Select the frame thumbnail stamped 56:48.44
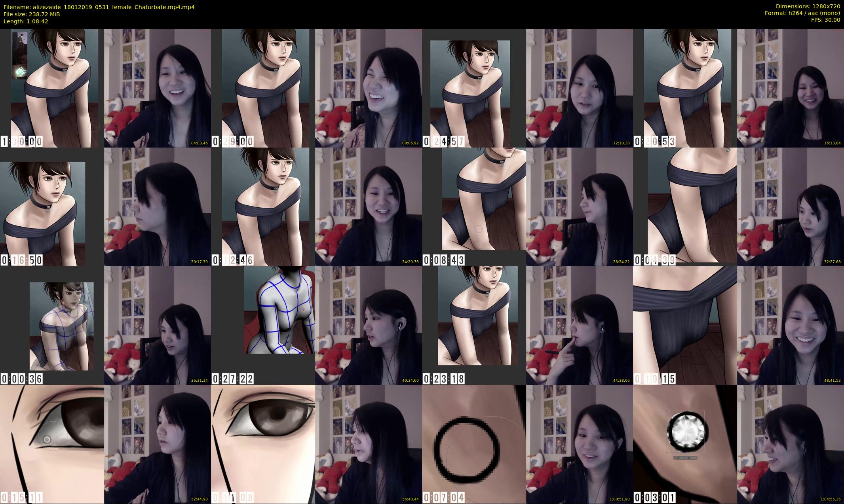 click(316, 444)
